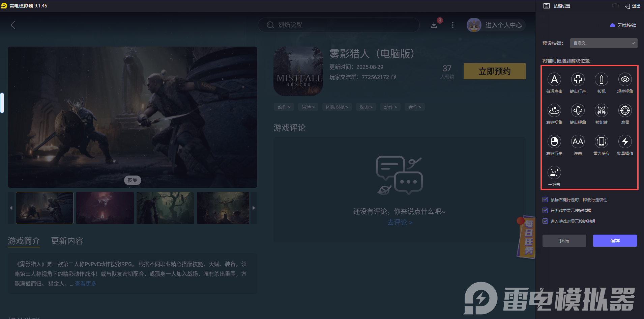Open the 合作 genre tag

(x=415, y=107)
